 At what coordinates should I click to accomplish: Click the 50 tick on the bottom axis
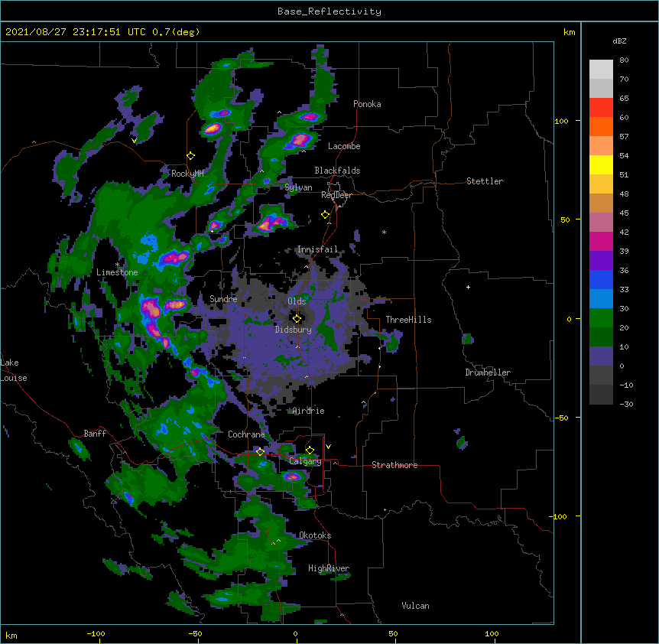[x=393, y=633]
